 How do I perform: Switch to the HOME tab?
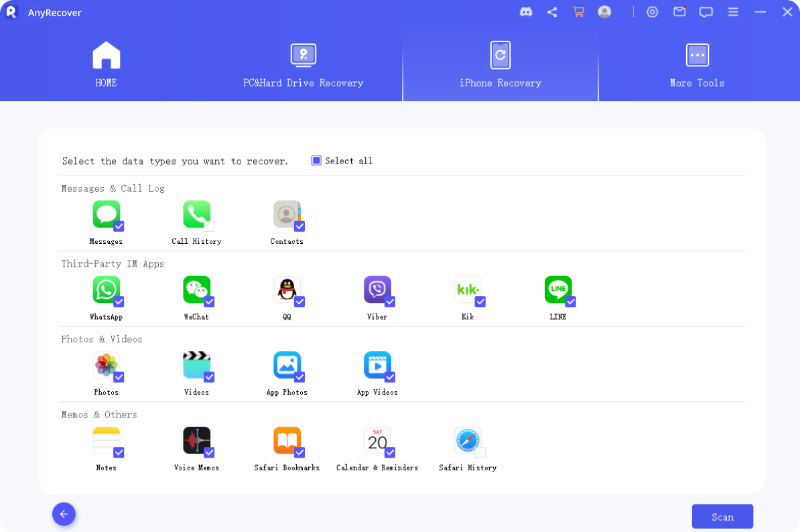[106, 64]
